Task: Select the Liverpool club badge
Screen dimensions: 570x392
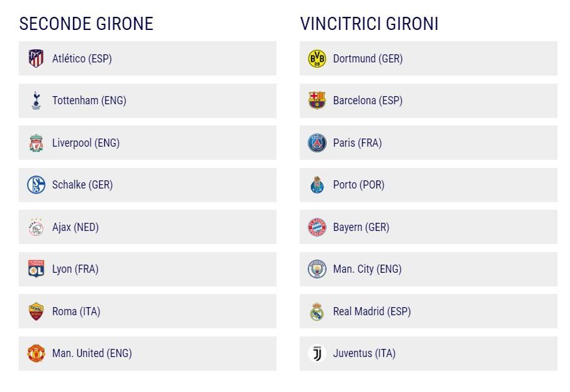Action: click(36, 143)
